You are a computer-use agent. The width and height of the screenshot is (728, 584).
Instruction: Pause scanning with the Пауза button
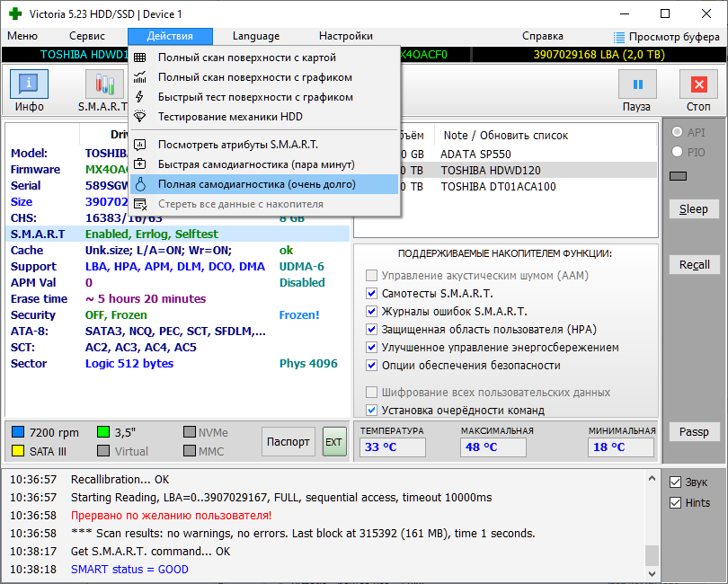[x=637, y=84]
